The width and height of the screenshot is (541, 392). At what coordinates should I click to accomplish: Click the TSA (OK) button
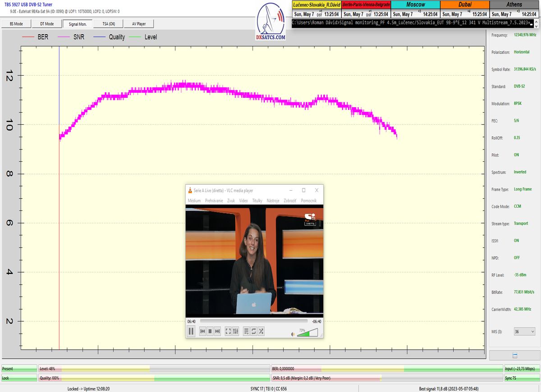pos(109,24)
